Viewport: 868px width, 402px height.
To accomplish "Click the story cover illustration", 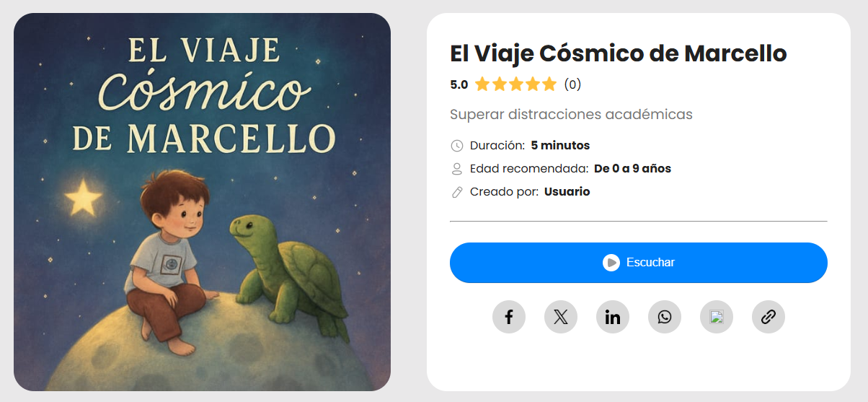I will point(202,202).
